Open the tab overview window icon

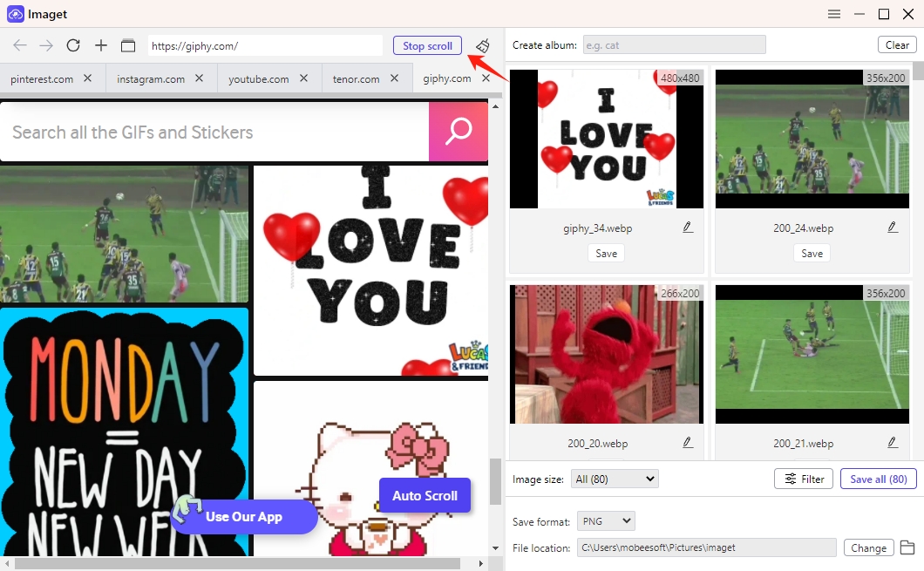pos(128,45)
